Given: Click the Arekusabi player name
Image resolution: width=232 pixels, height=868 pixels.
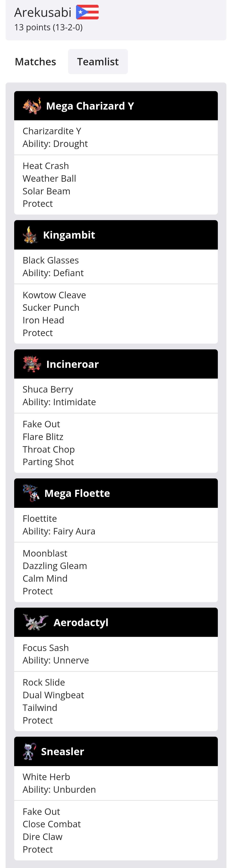Looking at the screenshot, I should pyautogui.click(x=43, y=12).
